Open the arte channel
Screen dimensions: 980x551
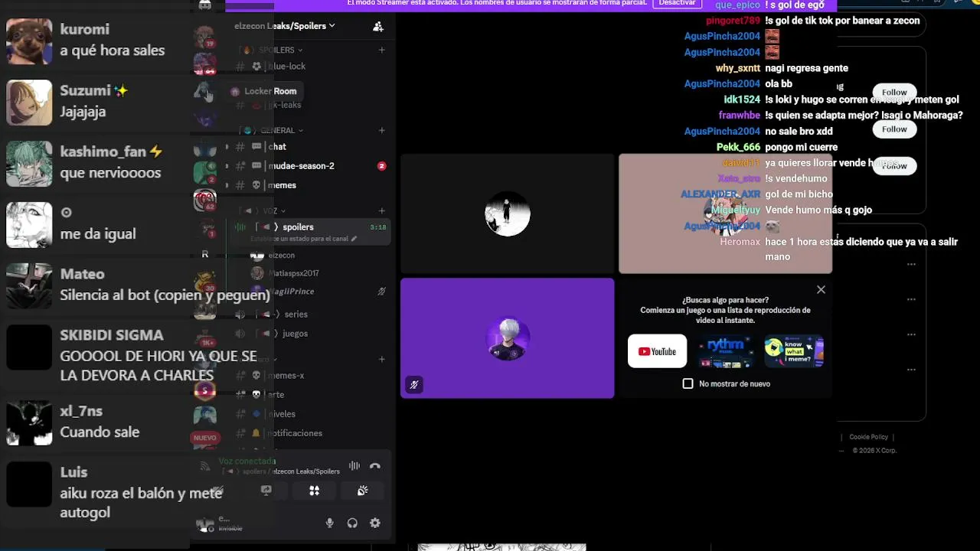coord(309,395)
